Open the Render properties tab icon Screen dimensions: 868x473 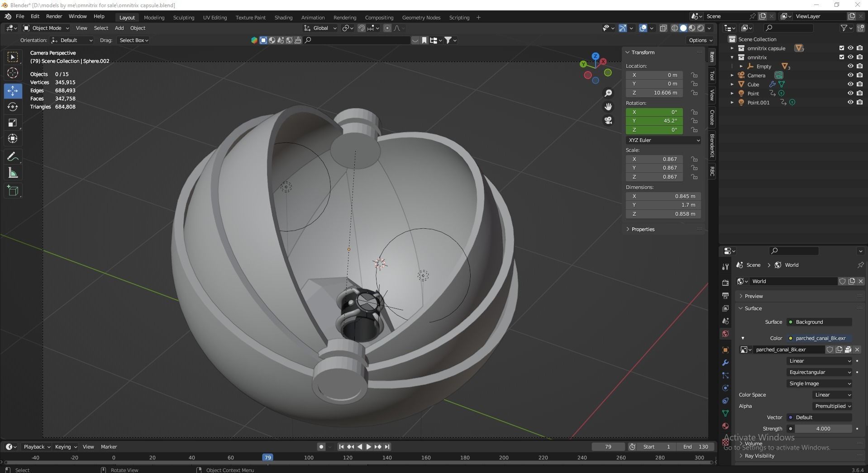tap(725, 283)
